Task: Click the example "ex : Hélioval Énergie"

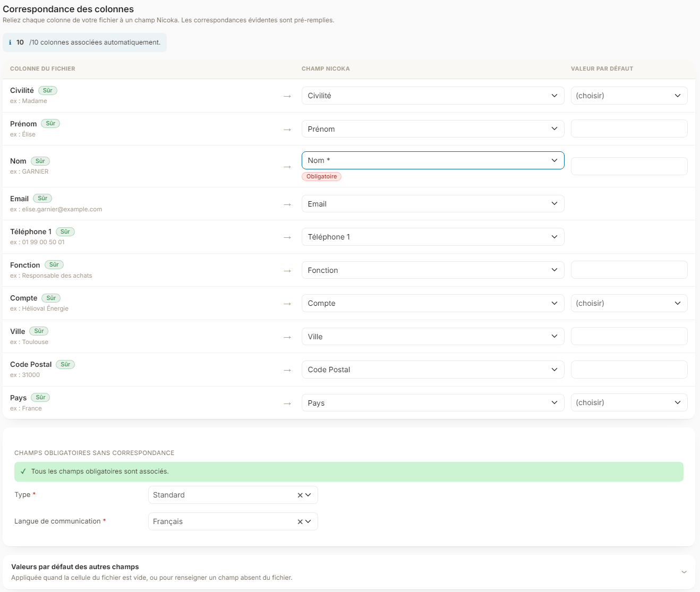Action: (39, 308)
